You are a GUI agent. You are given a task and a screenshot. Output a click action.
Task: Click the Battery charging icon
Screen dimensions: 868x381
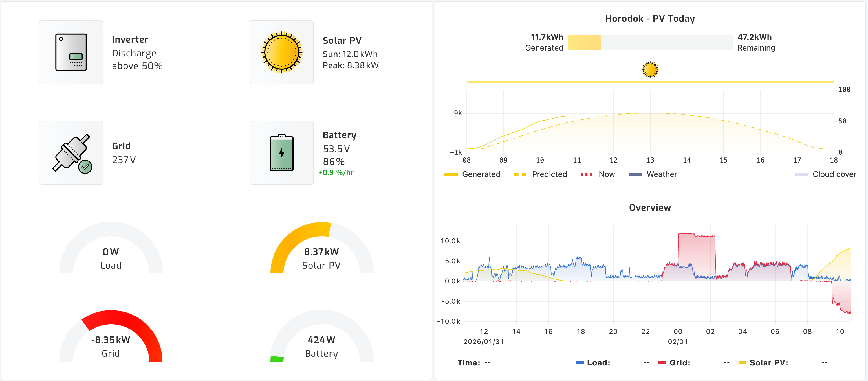(x=281, y=153)
